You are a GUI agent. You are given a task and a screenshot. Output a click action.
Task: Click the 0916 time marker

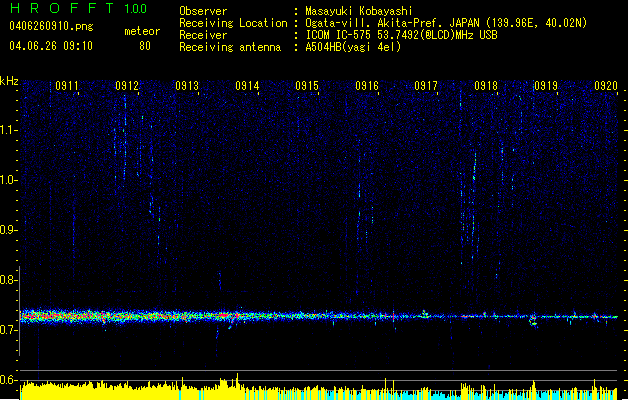367,86
